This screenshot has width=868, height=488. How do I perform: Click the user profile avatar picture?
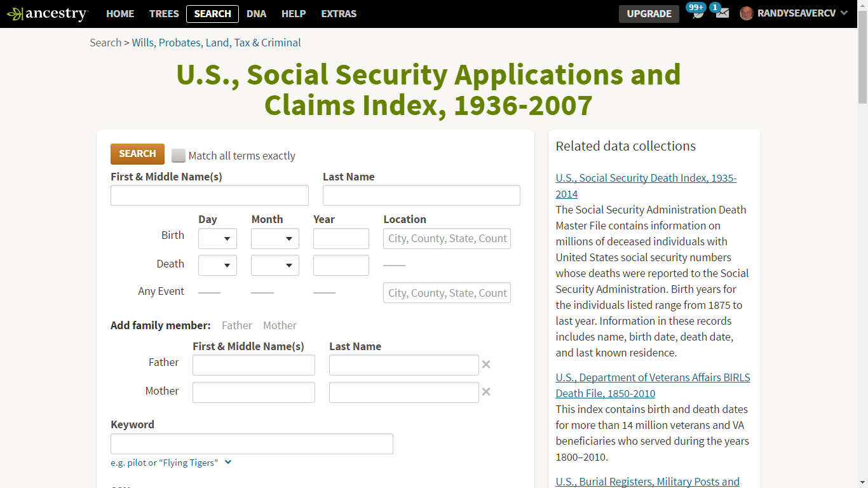click(x=747, y=13)
